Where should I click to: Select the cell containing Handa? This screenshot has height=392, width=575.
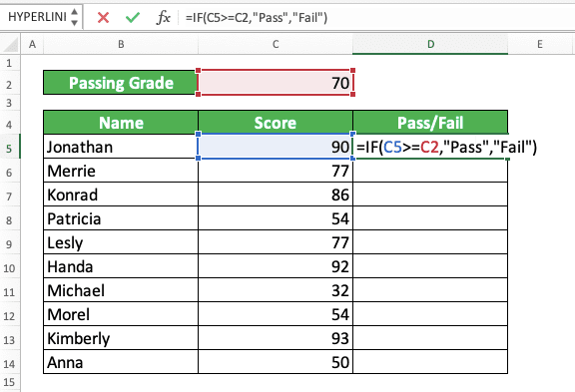click(121, 266)
